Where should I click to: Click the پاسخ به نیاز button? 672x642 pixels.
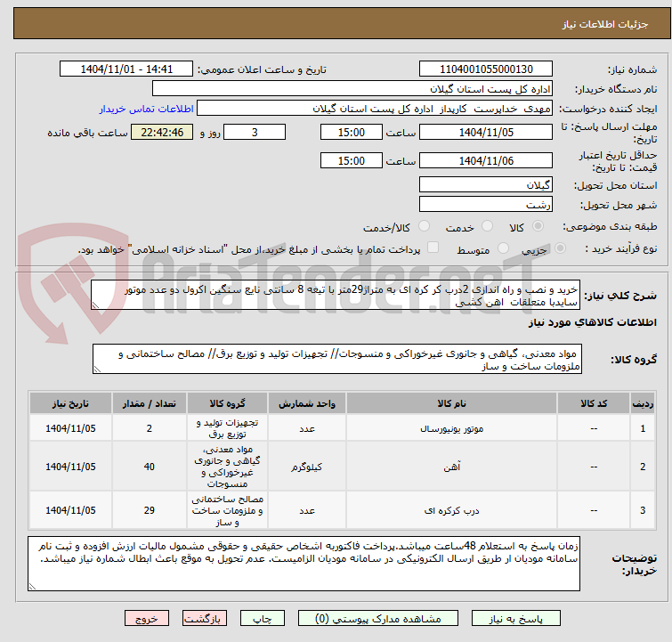[515, 619]
